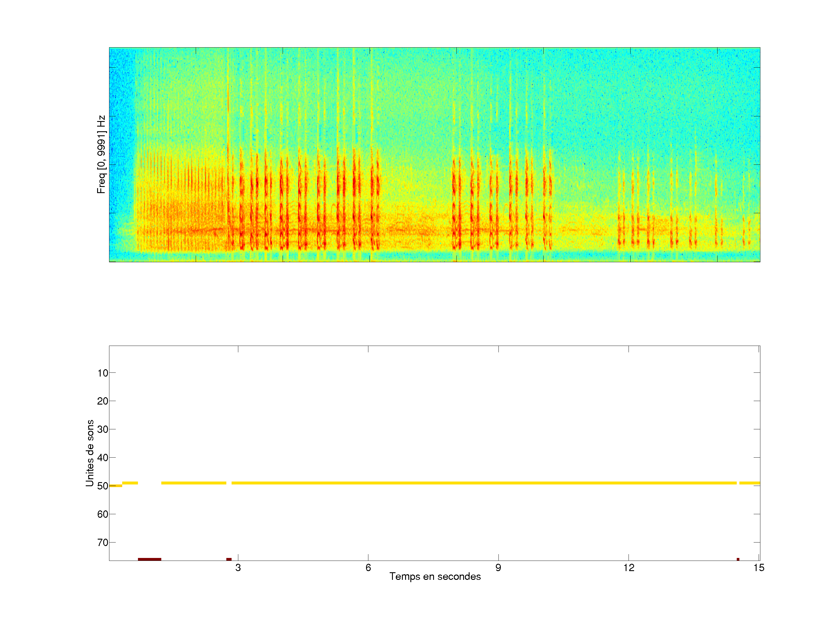Click x-axis tick label 15

pos(759,568)
